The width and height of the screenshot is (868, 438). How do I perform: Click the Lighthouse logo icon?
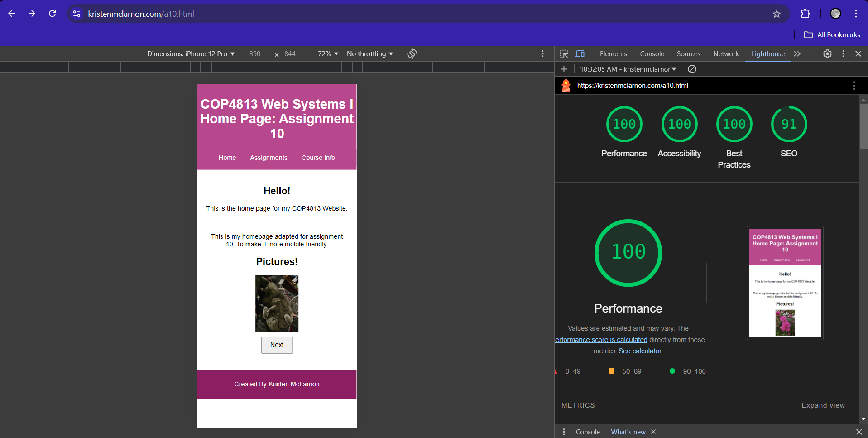566,86
